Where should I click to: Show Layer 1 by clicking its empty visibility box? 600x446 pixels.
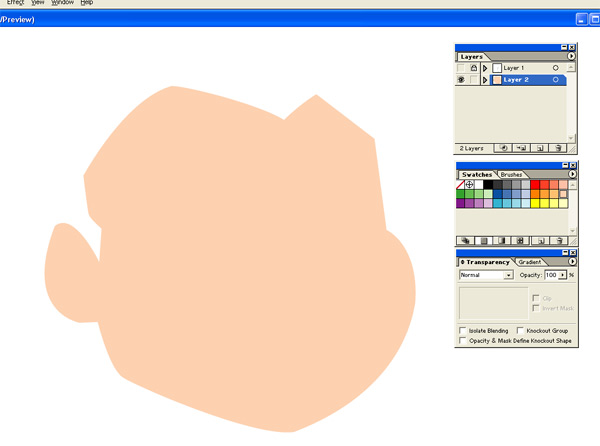[461, 68]
